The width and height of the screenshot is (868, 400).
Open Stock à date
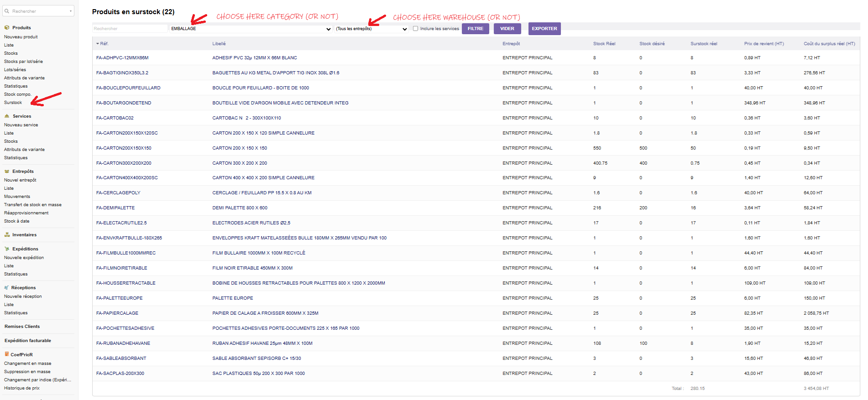[x=17, y=221]
